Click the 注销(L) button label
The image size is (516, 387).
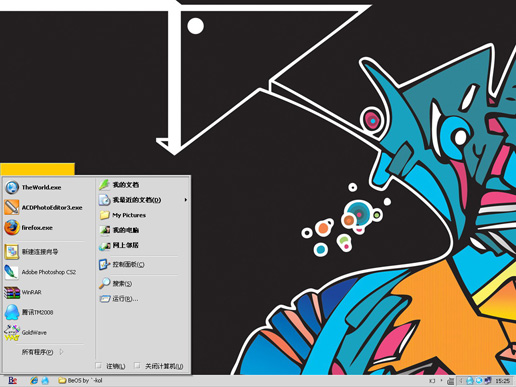(116, 366)
